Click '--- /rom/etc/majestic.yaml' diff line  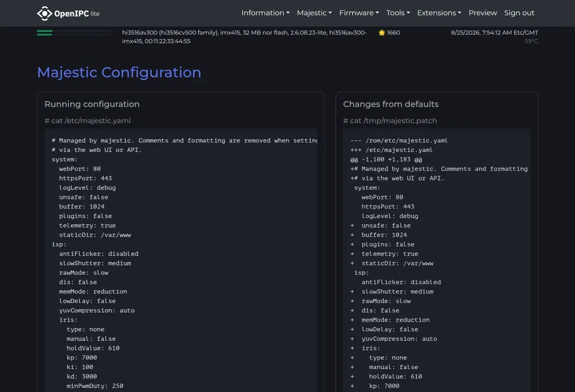click(x=399, y=140)
